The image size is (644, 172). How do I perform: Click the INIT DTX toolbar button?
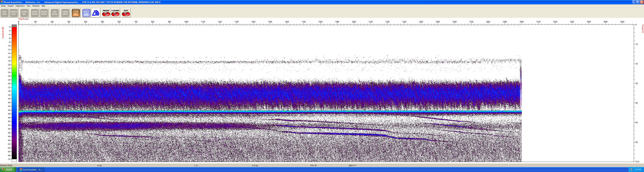[x=5, y=13]
